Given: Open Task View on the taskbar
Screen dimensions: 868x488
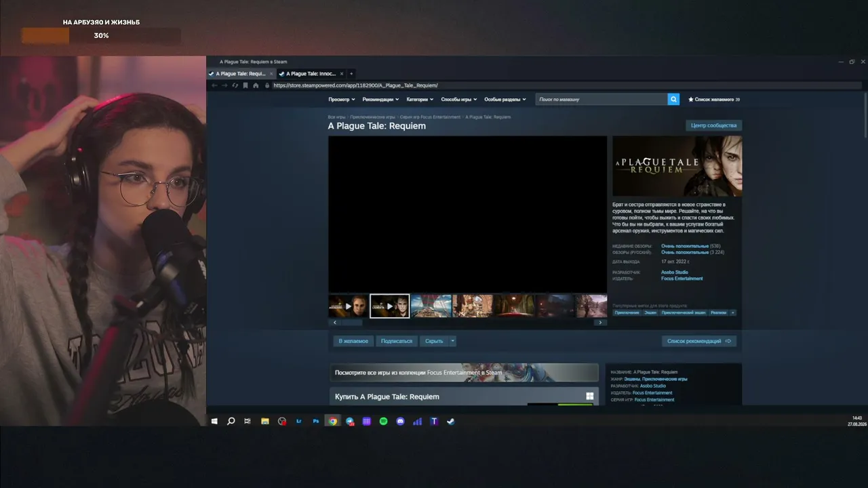Looking at the screenshot, I should tap(248, 421).
